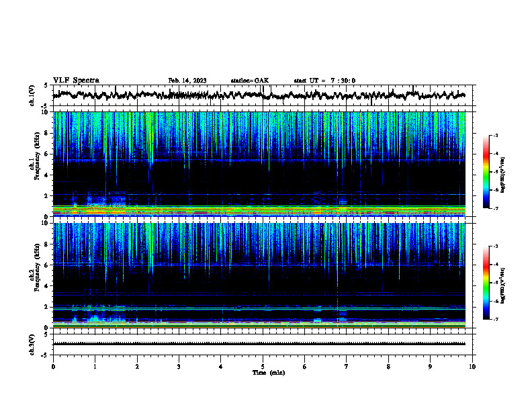The width and height of the screenshot is (532, 411).
Task: Click the time axis tick label '5'
Action: point(263,367)
